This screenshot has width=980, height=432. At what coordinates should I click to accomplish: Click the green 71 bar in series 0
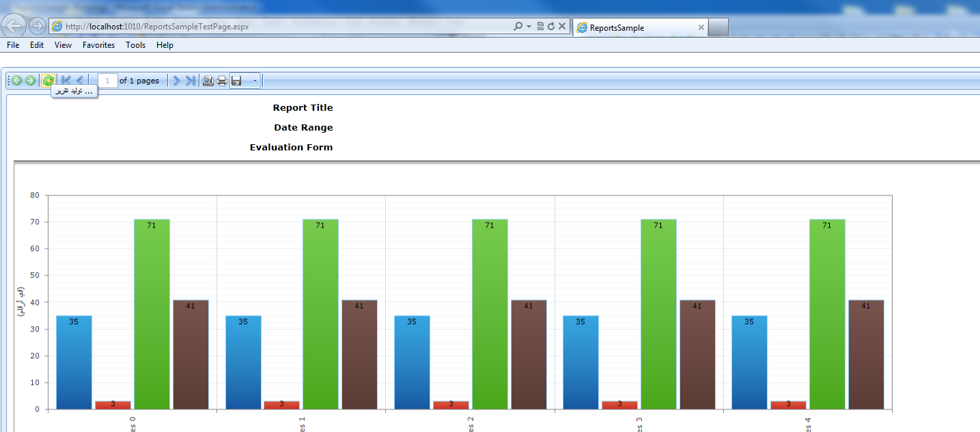[x=152, y=314]
